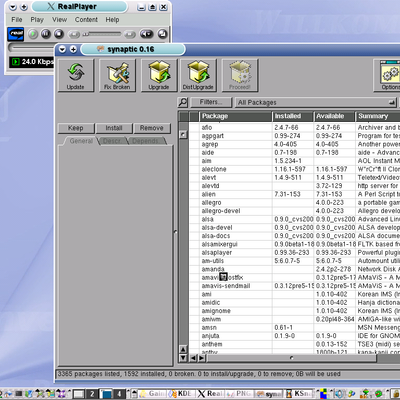The width and height of the screenshot is (400, 400).
Task: Click the Real logo in RealPlayer
Action: click(16, 34)
